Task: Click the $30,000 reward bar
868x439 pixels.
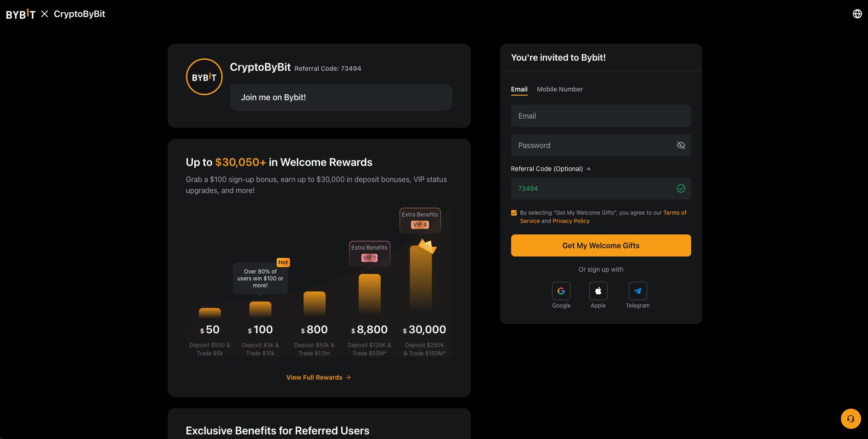Action: point(421,278)
